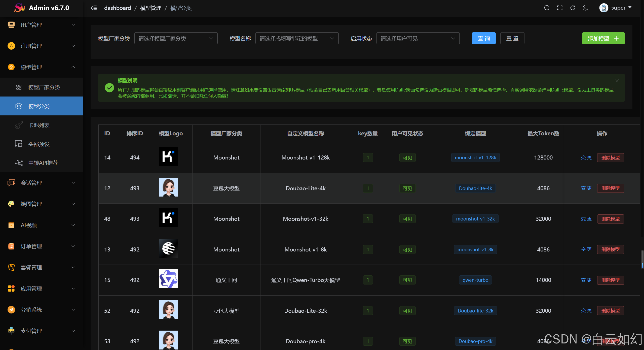This screenshot has width=644, height=350.
Task: Click 删除模型 for Doubao-Lite-4k row
Action: (x=610, y=188)
